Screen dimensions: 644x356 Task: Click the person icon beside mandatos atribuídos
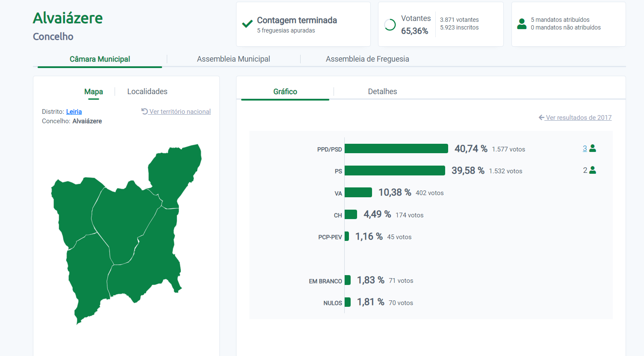522,24
